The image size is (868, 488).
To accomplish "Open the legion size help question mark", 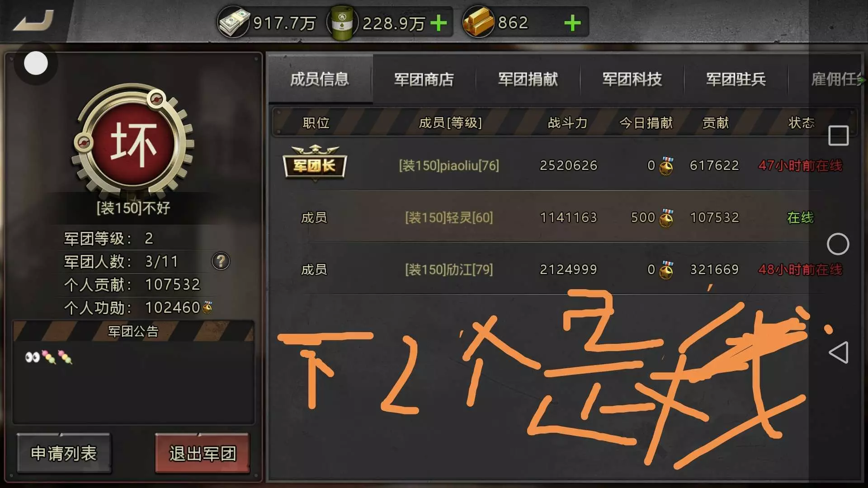I will coord(221,261).
